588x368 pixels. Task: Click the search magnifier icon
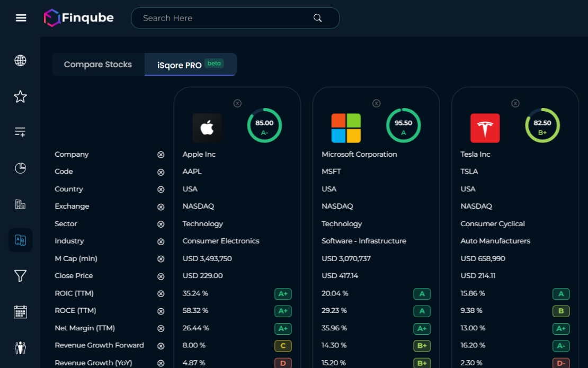(318, 18)
